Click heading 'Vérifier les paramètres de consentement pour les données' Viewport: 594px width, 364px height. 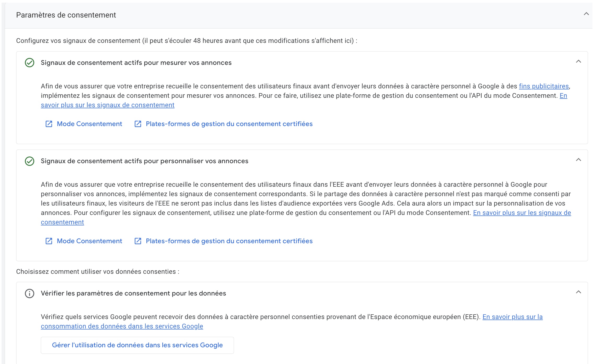133,293
